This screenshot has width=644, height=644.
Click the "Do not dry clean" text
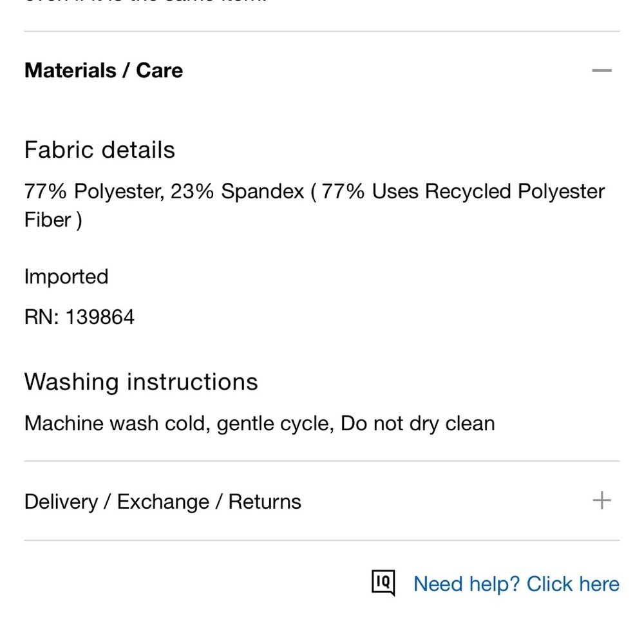pos(417,424)
